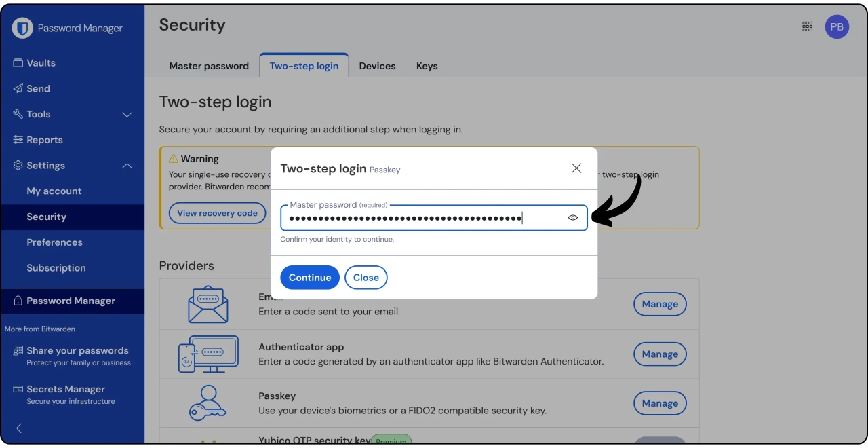
Task: Open the PB account avatar menu
Action: pyautogui.click(x=837, y=26)
